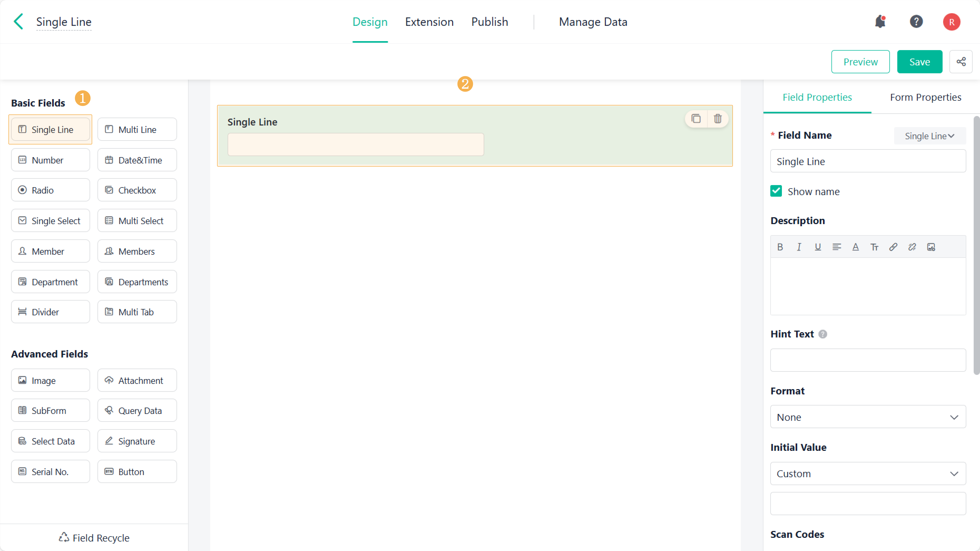Add a Date&Time field

point(137,160)
